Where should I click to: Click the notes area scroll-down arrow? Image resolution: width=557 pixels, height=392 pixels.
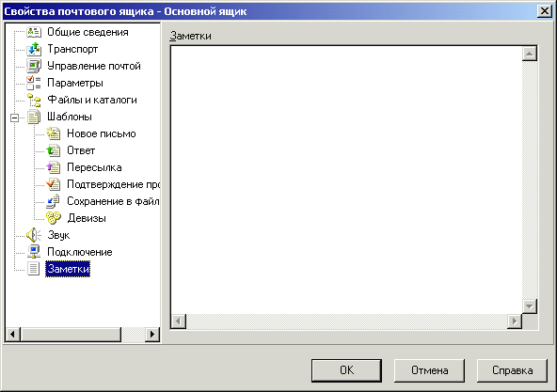(530, 306)
